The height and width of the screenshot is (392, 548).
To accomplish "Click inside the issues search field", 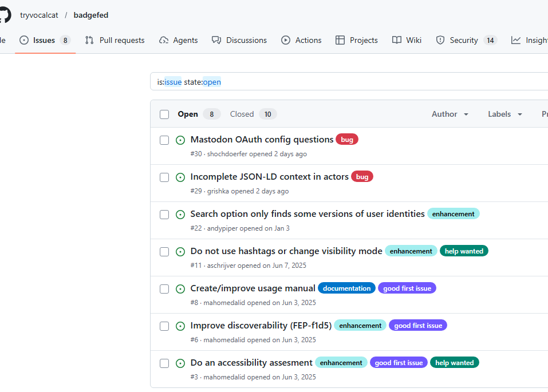I will coord(344,82).
